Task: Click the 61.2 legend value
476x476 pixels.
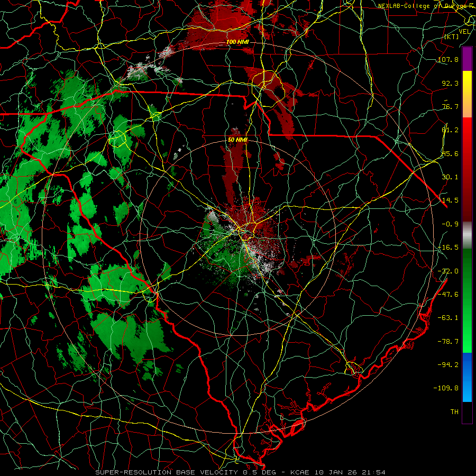Action: pyautogui.click(x=450, y=130)
